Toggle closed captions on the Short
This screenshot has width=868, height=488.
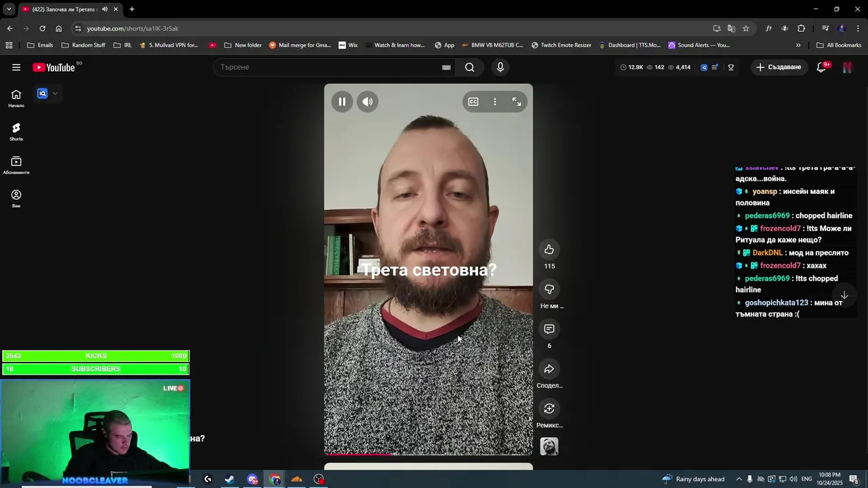[473, 102]
